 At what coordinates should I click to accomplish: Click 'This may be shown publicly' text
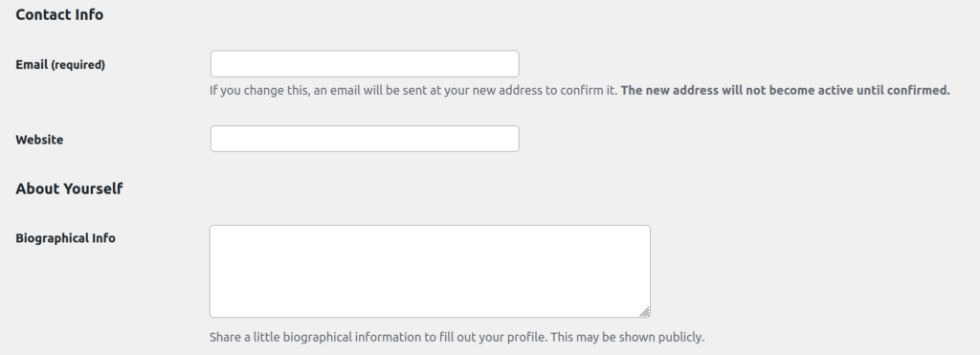tap(628, 337)
